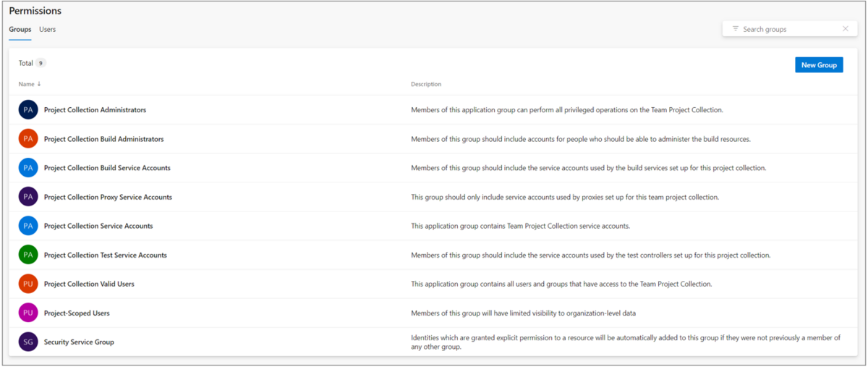Click description about proxies service accounts
This screenshot has width=868, height=367.
[565, 197]
